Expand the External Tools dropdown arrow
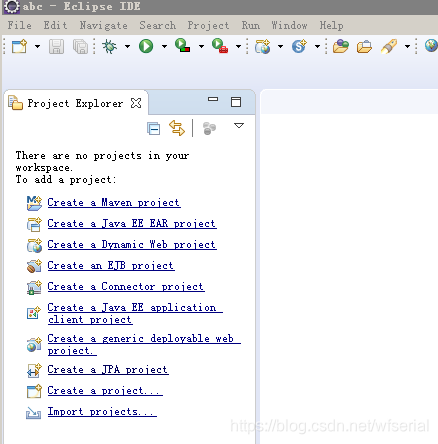This screenshot has height=444, width=438. tap(238, 46)
